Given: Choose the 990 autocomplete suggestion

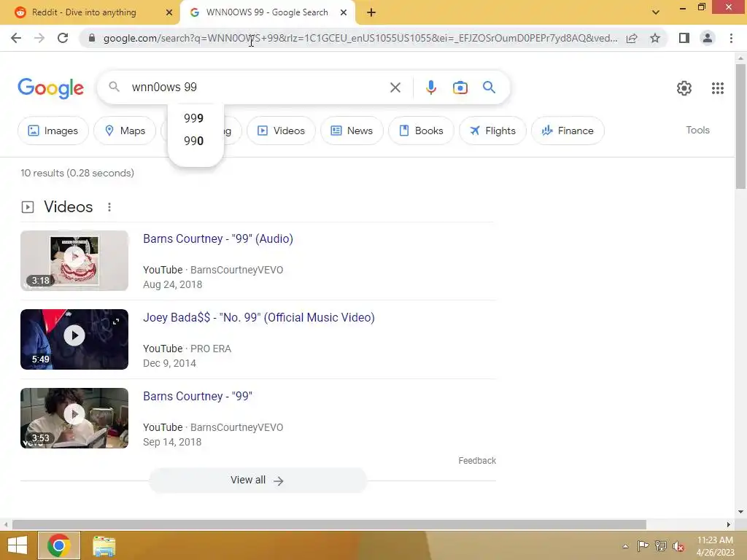Looking at the screenshot, I should point(194,141).
